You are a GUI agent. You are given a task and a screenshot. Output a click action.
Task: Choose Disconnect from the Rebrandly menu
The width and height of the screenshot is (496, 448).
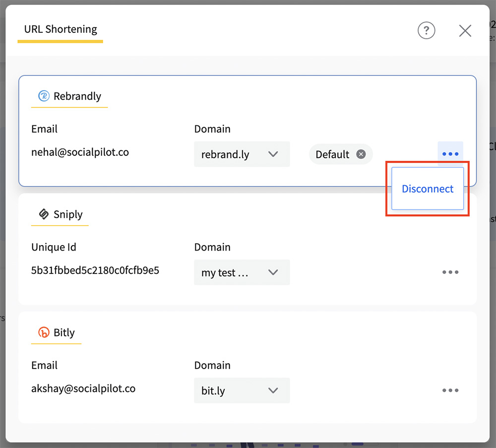pyautogui.click(x=428, y=189)
